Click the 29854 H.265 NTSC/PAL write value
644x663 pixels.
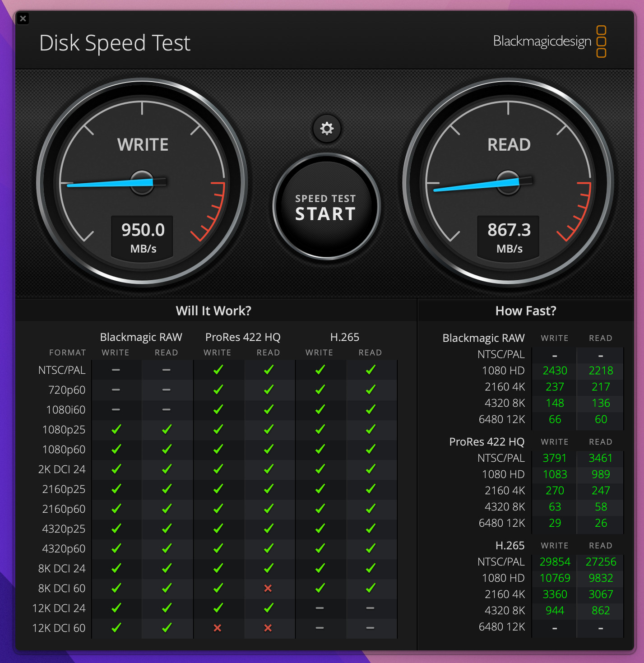(x=555, y=562)
